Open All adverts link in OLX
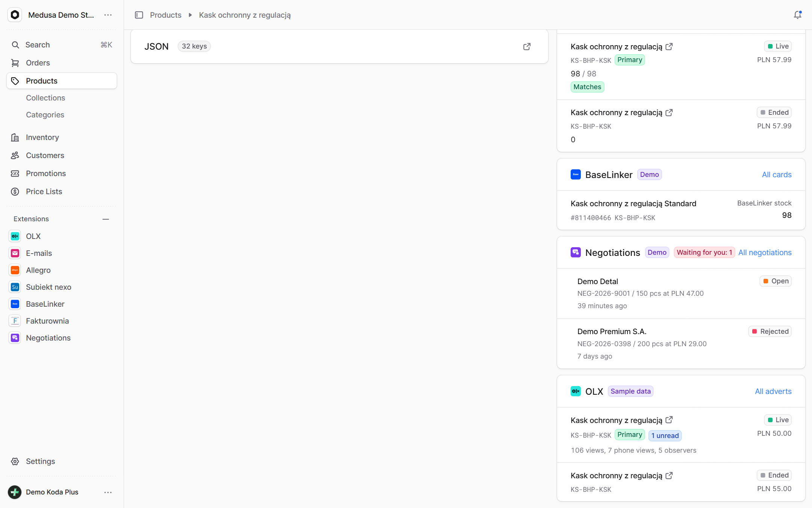This screenshot has width=812, height=508. (x=773, y=391)
